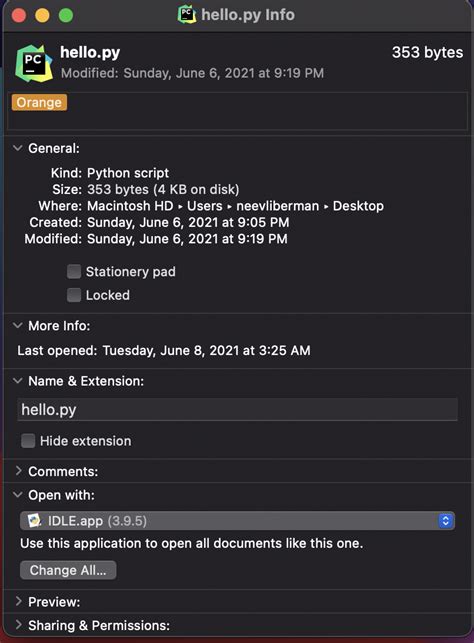Click the Change All... button
The width and height of the screenshot is (474, 643).
(x=68, y=570)
